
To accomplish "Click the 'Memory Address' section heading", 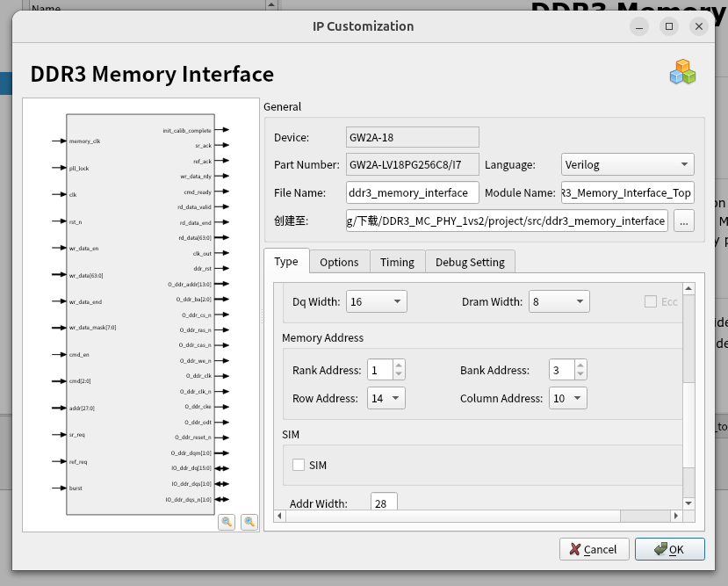I will [x=322, y=337].
